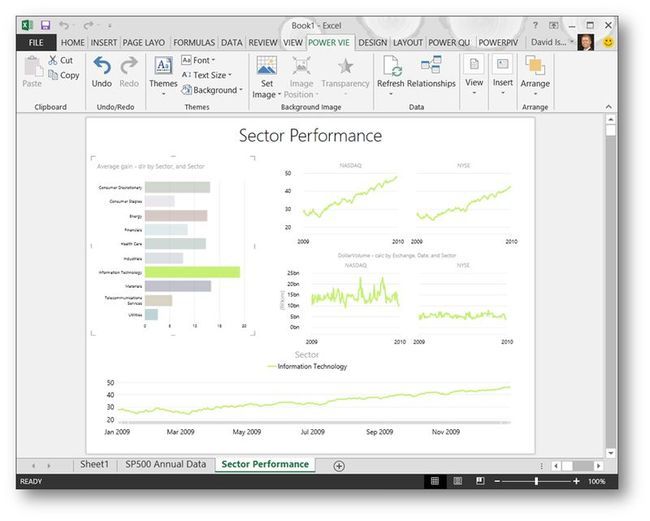
Task: Switch to the LAYOUT ribbon tab
Action: pyautogui.click(x=408, y=43)
